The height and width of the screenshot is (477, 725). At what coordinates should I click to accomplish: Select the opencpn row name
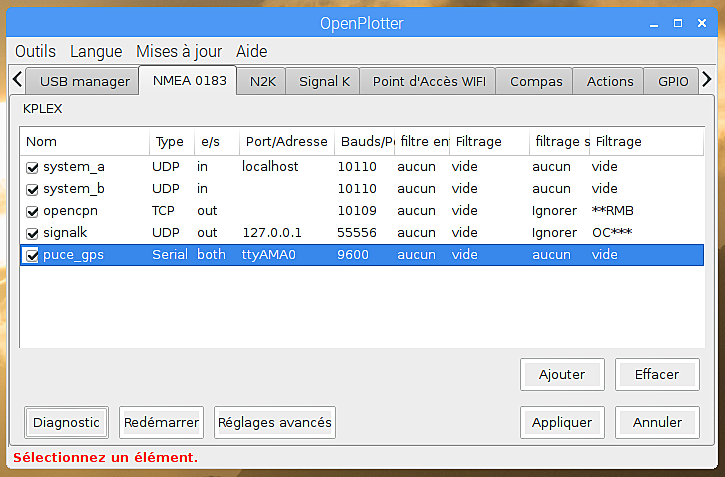click(x=70, y=211)
